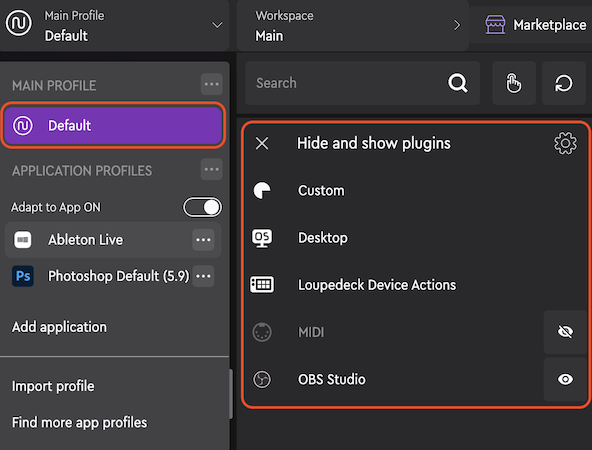Click the Loupedeck logo icon in header
This screenshot has width=592, height=450.
coord(18,23)
